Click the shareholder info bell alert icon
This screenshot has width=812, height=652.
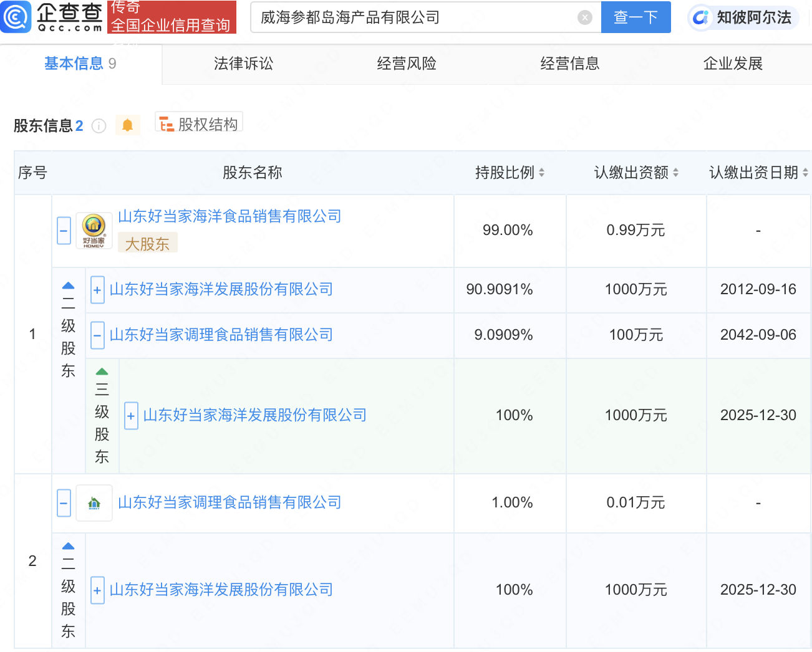[x=127, y=125]
